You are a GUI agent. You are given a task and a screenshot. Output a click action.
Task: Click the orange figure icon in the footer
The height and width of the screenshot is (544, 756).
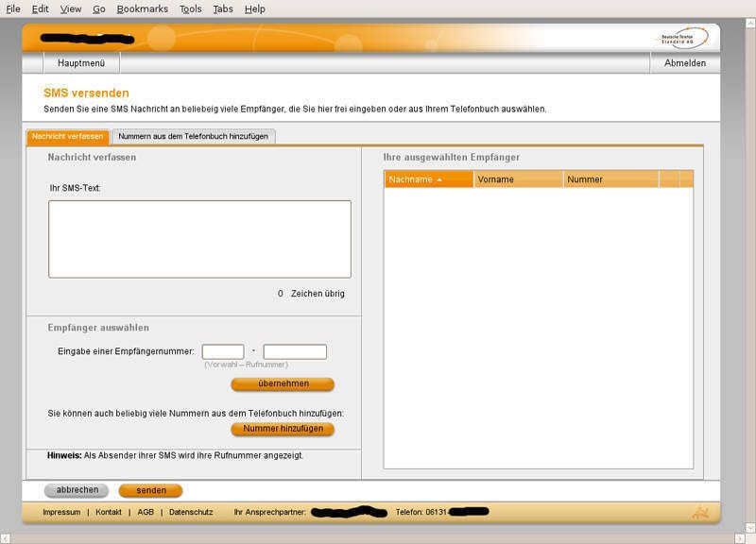click(700, 513)
